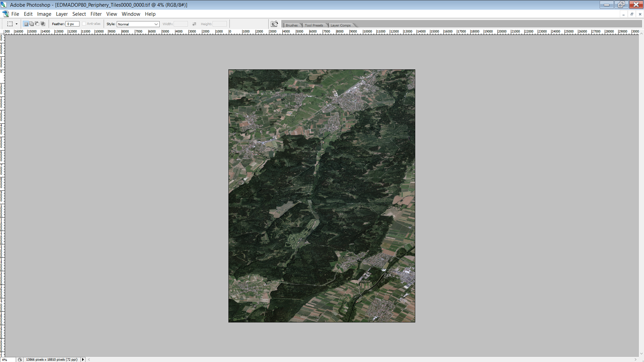The height and width of the screenshot is (362, 644).
Task: Open the Image menu
Action: [x=44, y=14]
